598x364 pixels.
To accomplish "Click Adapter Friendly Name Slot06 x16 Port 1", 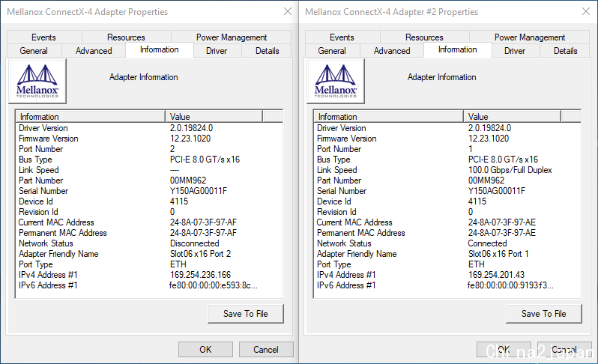I will [x=498, y=254].
